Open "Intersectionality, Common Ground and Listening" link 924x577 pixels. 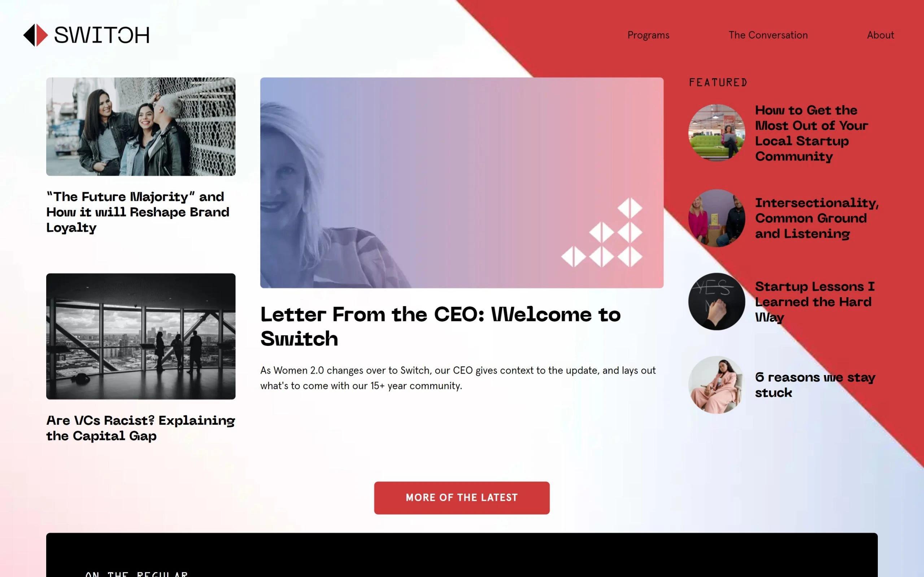click(817, 218)
